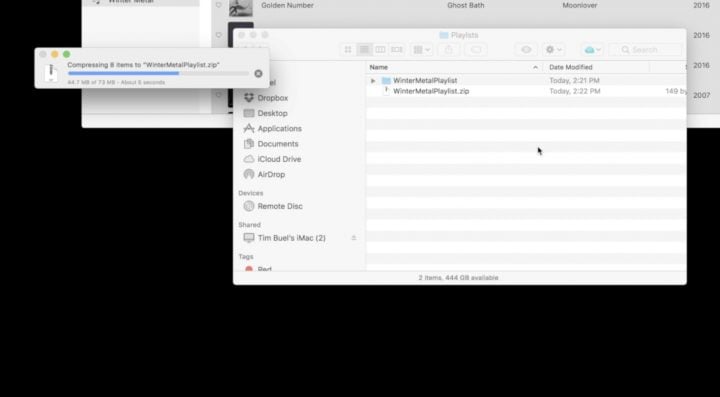Image resolution: width=720 pixels, height=397 pixels.
Task: Open the cloud toolbar dropdown
Action: click(x=593, y=50)
